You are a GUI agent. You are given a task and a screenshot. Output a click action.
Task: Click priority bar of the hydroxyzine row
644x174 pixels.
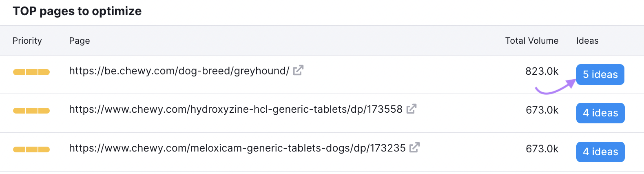(x=31, y=111)
